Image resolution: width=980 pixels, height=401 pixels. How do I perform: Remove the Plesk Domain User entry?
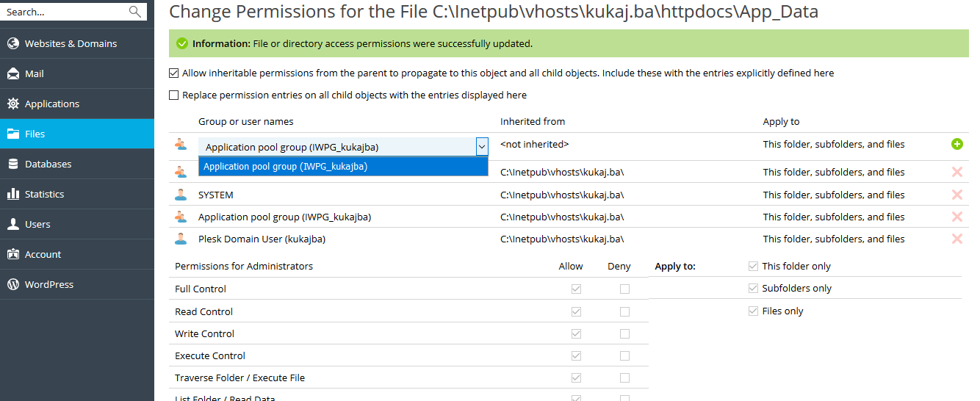coord(956,239)
